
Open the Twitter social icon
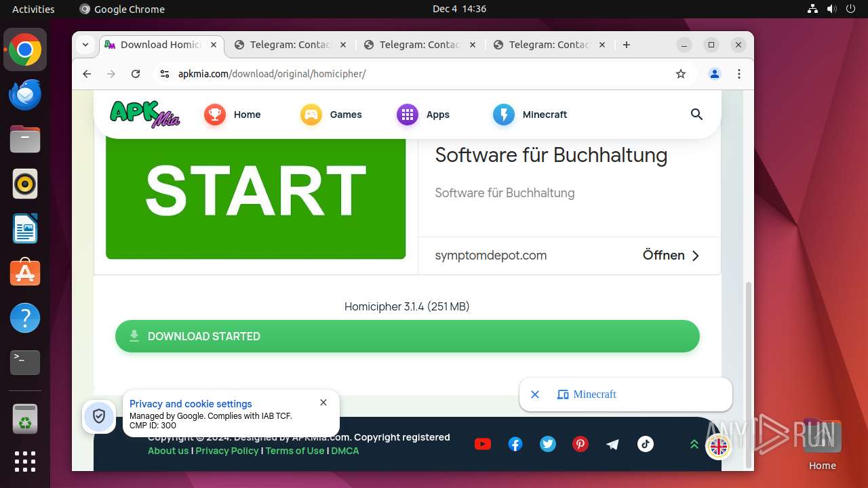point(548,444)
